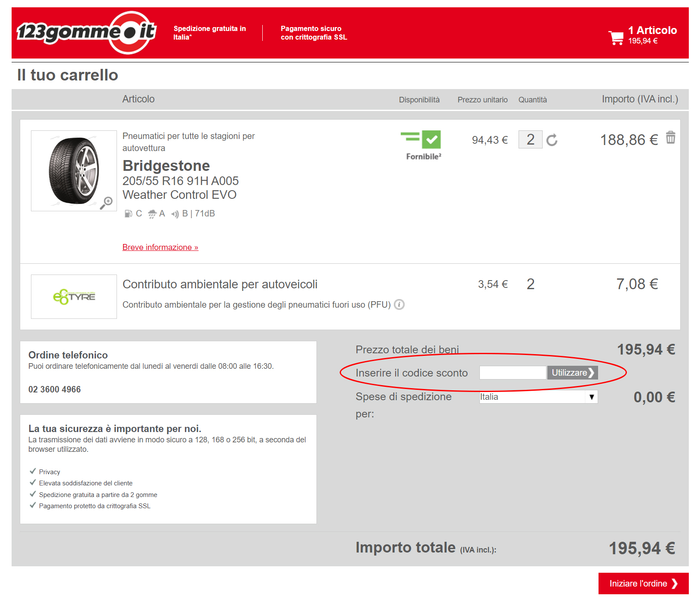Click the Articolo column header

(138, 99)
